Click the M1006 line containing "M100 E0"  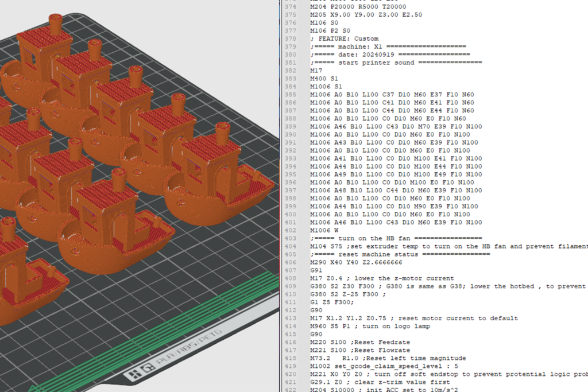point(392,183)
